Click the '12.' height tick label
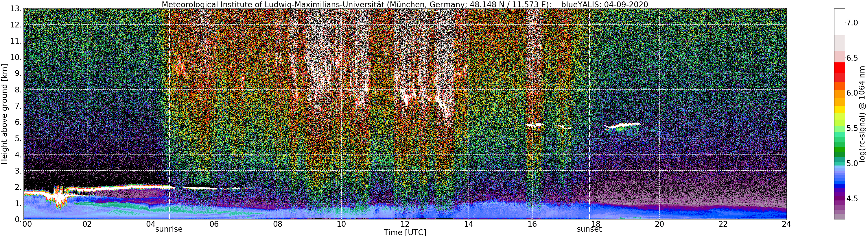Image resolution: width=868 pixels, height=238 pixels. pos(16,25)
